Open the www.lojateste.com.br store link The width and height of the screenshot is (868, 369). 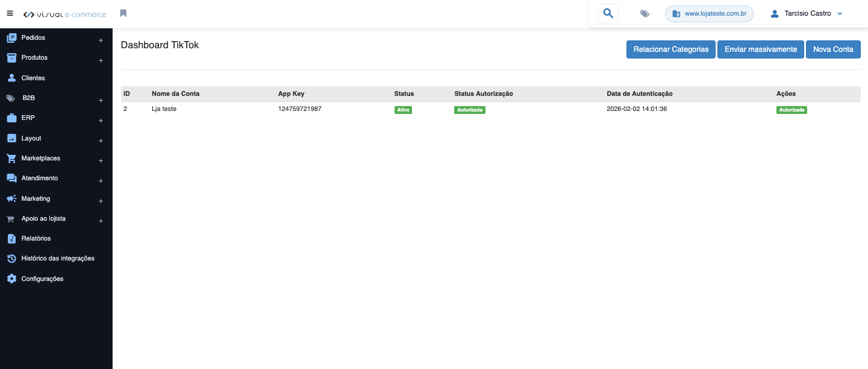[709, 13]
